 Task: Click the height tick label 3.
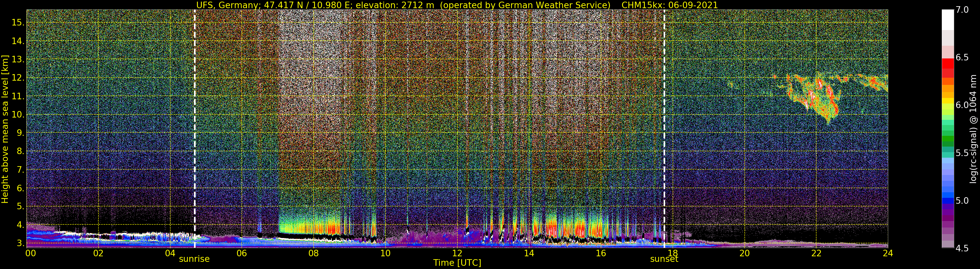point(20,243)
